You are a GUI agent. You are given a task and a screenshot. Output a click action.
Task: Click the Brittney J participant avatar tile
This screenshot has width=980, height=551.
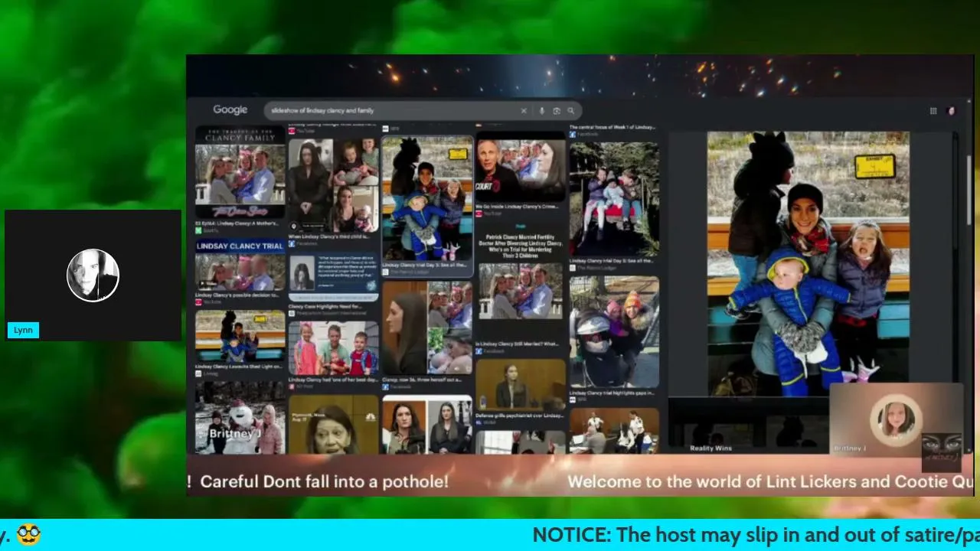pos(897,419)
